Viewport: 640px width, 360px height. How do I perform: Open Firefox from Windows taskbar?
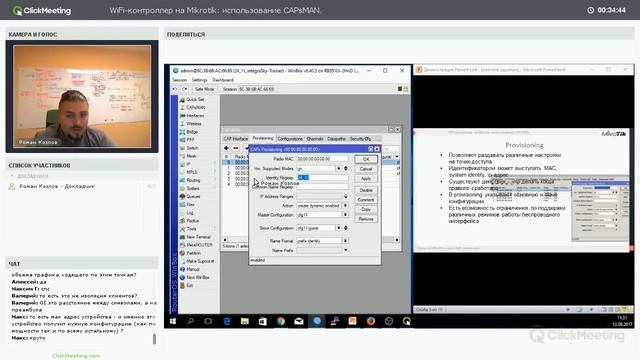coord(371,321)
